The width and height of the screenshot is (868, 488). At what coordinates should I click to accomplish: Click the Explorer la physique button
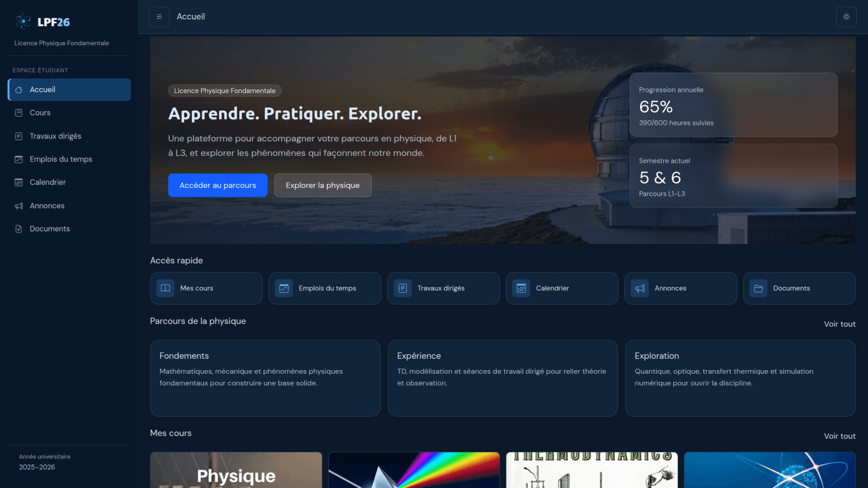pyautogui.click(x=323, y=185)
